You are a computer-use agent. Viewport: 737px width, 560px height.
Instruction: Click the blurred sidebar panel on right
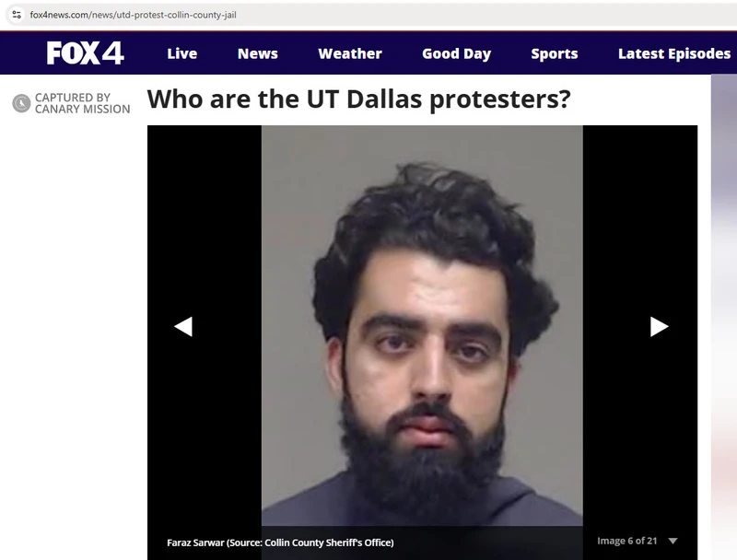click(x=724, y=317)
